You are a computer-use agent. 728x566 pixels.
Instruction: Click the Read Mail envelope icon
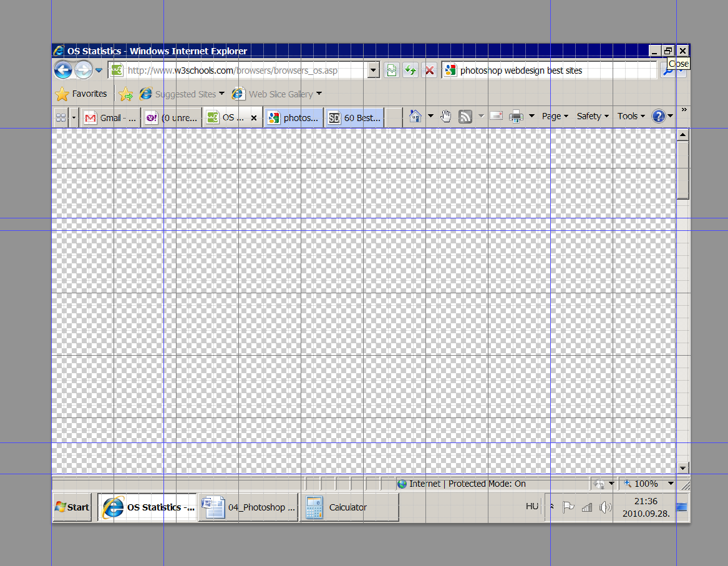pos(497,115)
